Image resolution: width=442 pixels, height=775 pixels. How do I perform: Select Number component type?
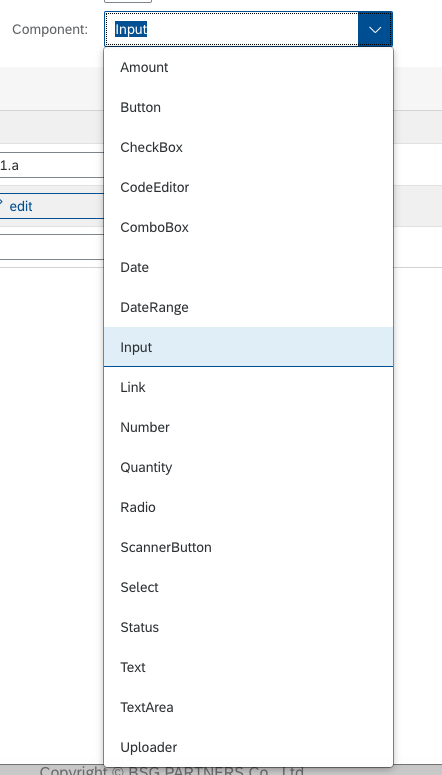[248, 427]
